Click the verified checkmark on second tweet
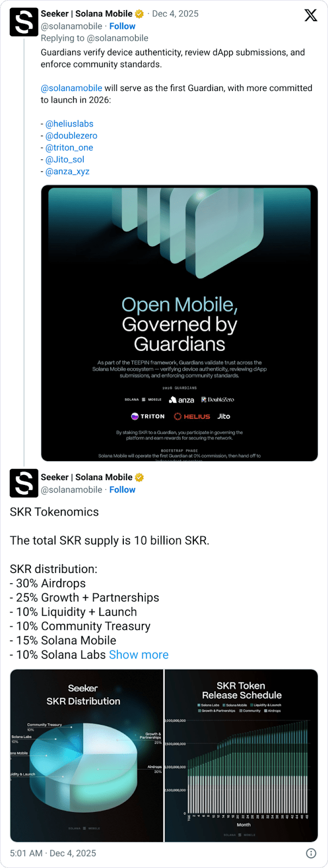328x868 pixels. [x=140, y=477]
